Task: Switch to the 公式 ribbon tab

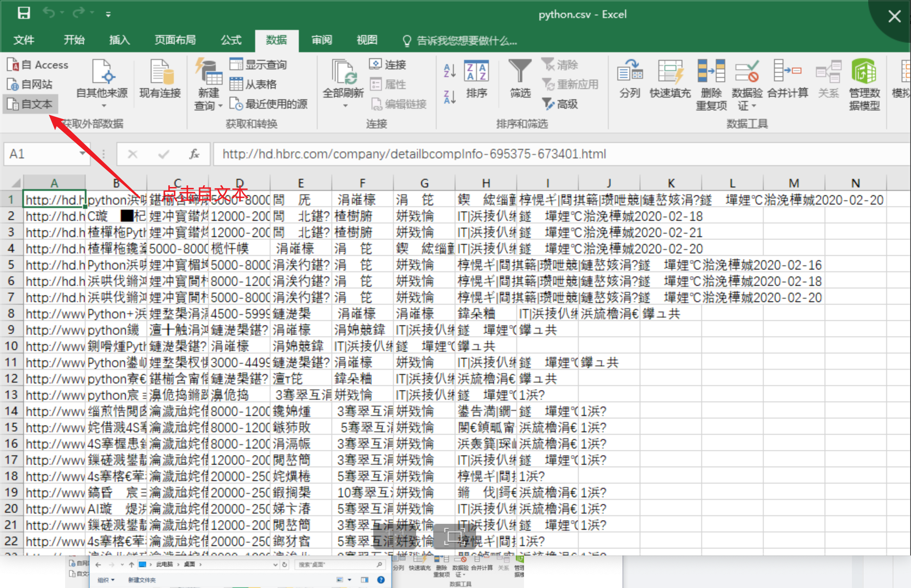Action: click(x=231, y=40)
